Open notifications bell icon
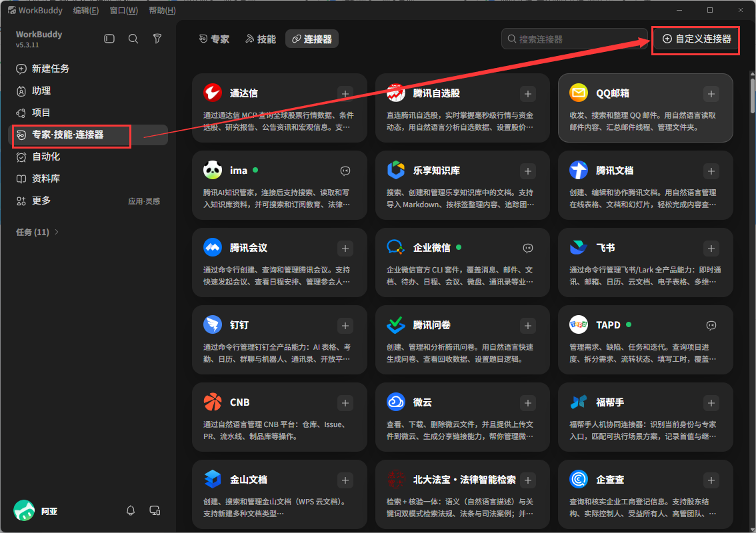 click(131, 510)
